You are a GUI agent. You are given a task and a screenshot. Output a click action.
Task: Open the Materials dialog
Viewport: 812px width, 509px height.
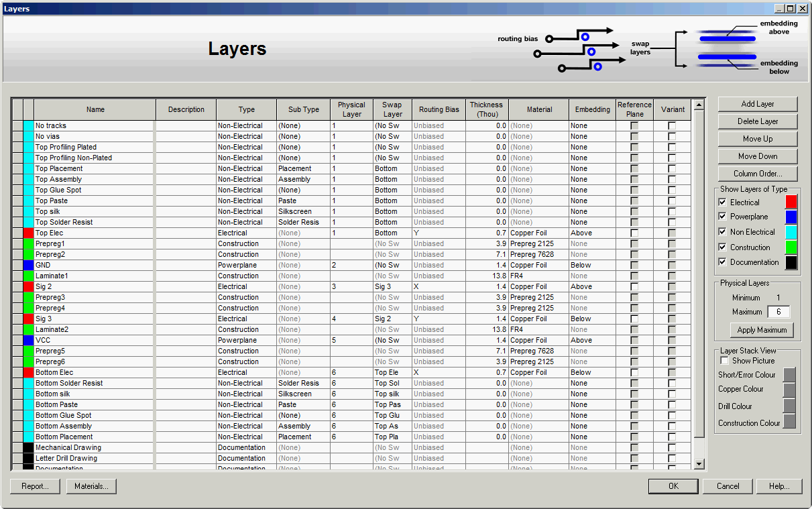point(91,486)
